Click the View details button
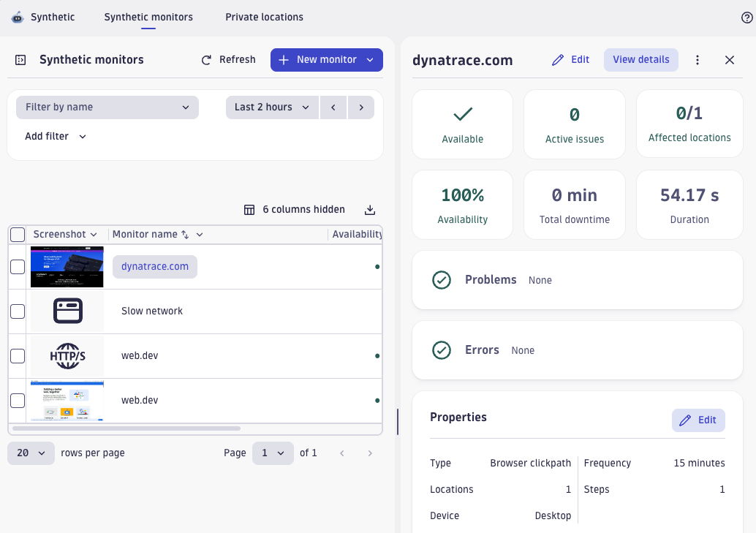This screenshot has height=533, width=756. point(640,60)
